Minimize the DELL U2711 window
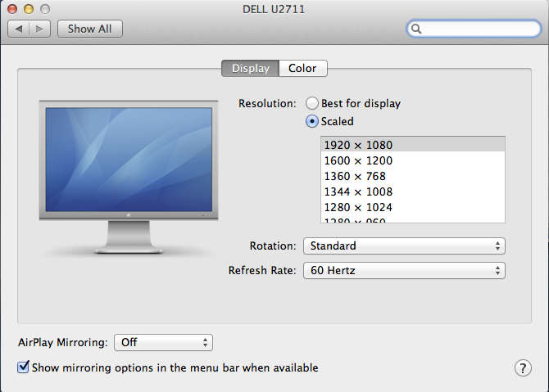 click(x=29, y=9)
